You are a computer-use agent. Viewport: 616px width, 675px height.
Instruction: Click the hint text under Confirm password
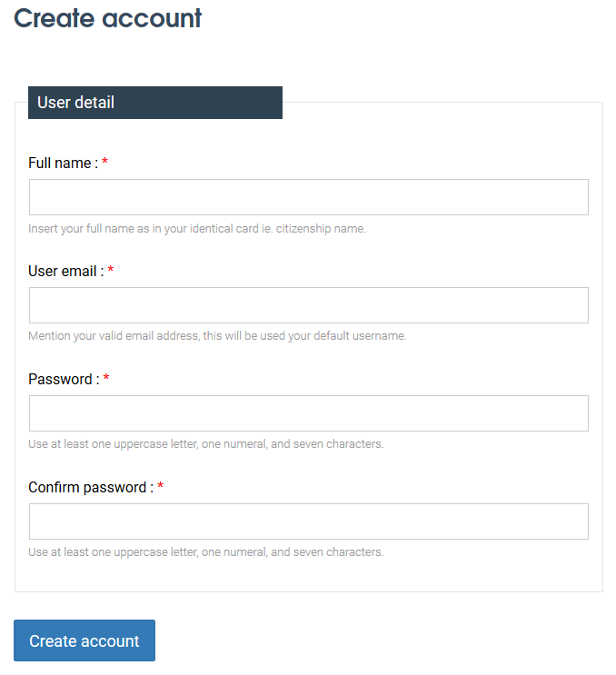pos(205,551)
